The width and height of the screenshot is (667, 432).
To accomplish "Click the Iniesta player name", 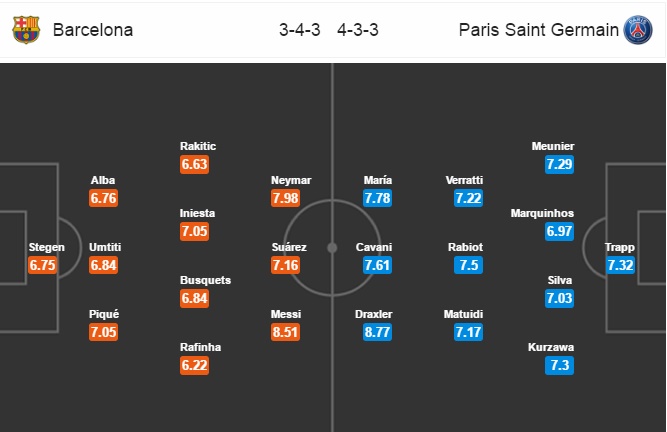I will click(197, 213).
